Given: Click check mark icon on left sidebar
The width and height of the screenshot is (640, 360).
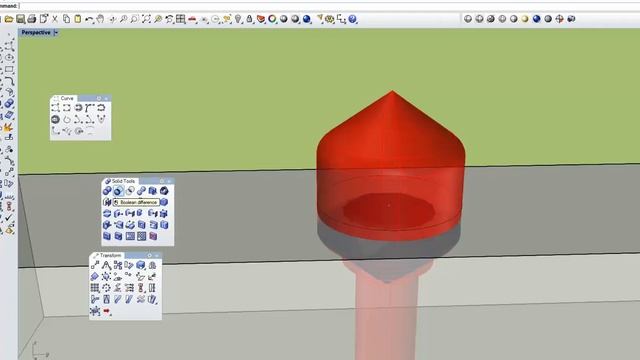Looking at the screenshot, I should point(9,218).
